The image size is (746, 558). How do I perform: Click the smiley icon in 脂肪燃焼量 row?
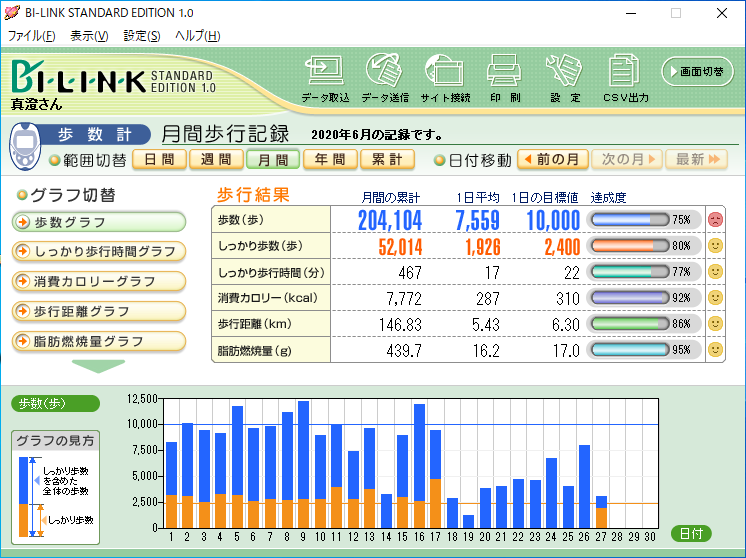715,350
